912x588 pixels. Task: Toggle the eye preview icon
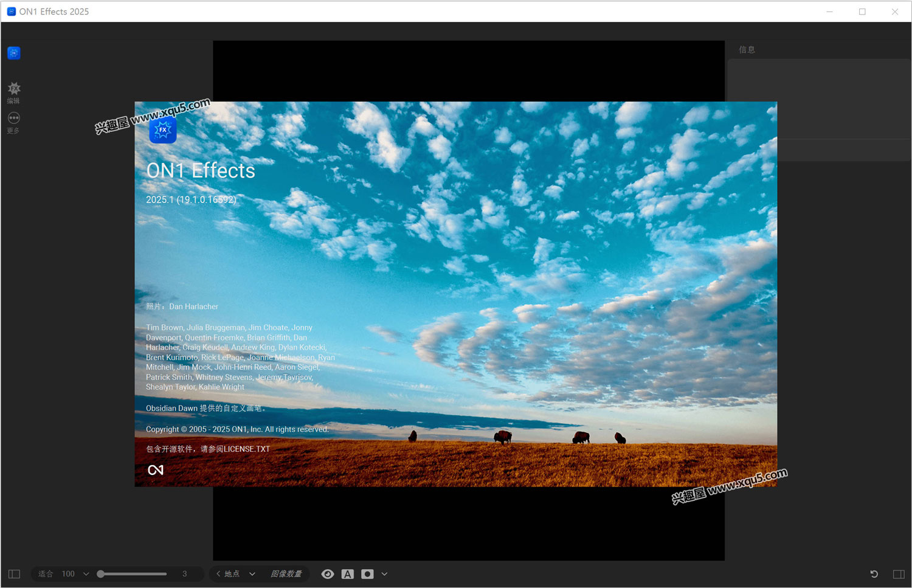pos(328,574)
